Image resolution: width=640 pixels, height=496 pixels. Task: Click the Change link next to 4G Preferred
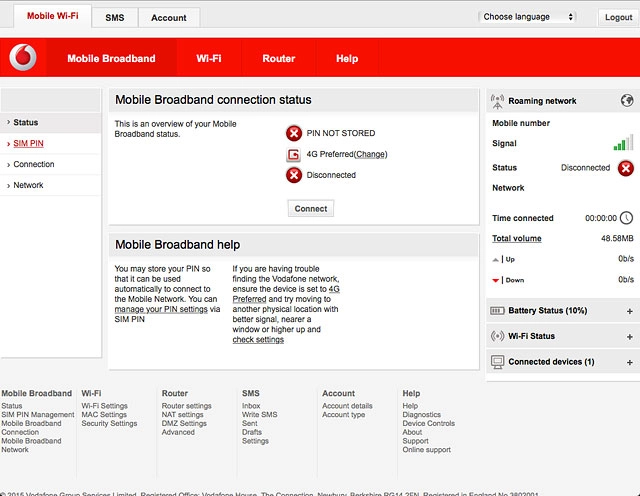(370, 155)
